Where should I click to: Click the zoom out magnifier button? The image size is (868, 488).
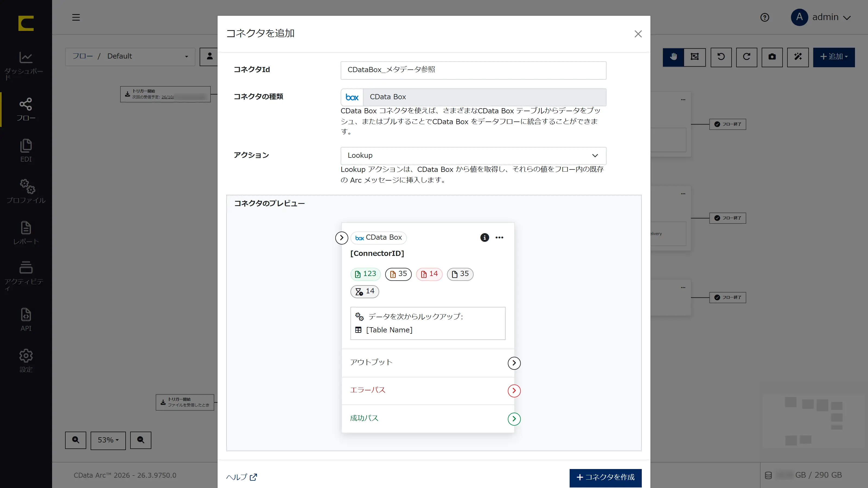tap(141, 440)
